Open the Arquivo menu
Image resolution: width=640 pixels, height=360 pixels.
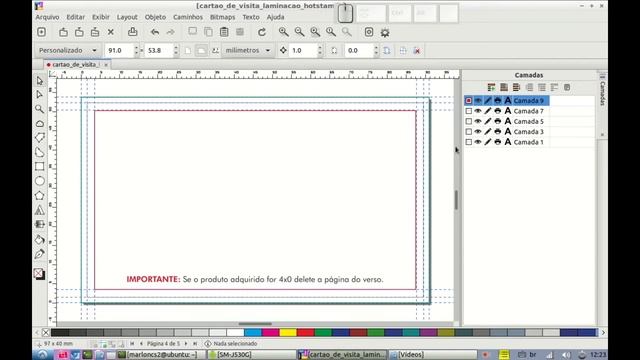pyautogui.click(x=47, y=17)
